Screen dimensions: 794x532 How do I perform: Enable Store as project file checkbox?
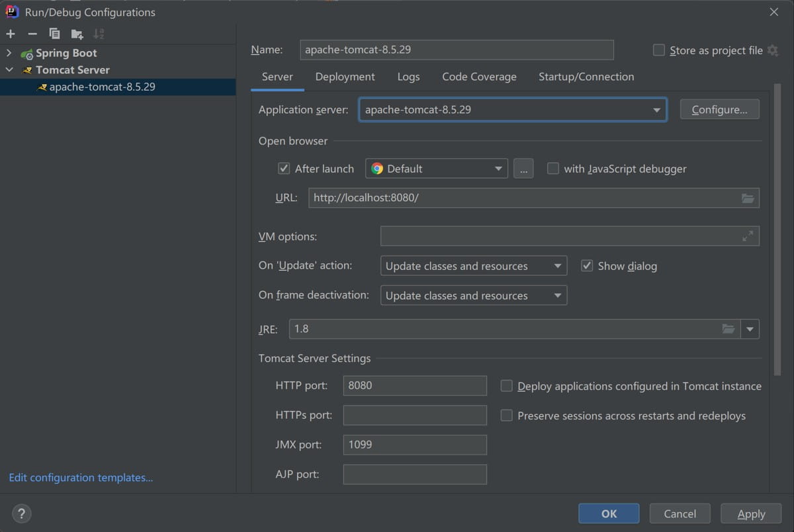tap(658, 50)
